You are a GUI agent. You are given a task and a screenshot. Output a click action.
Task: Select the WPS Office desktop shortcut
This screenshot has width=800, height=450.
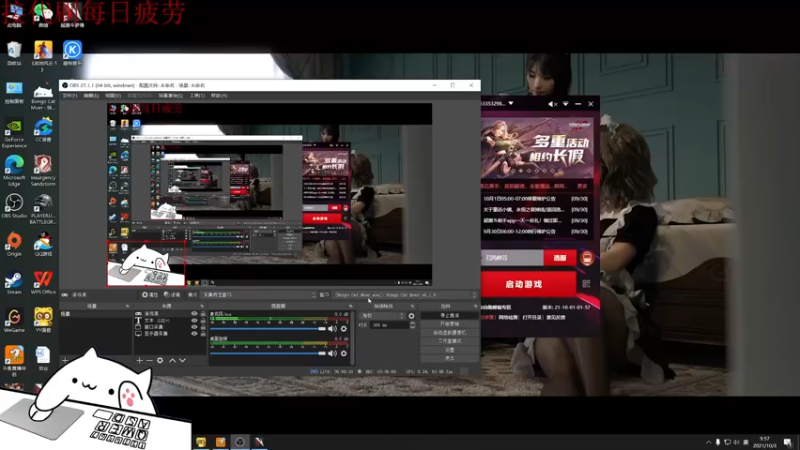click(x=43, y=283)
